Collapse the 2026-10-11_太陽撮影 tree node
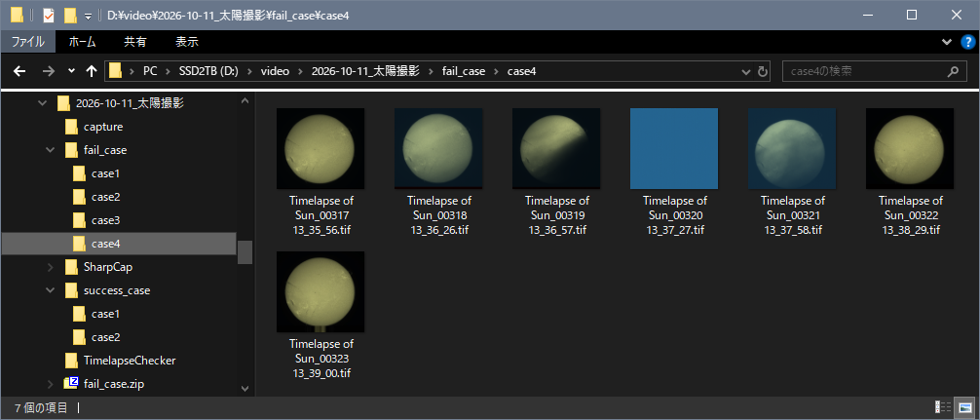Image resolution: width=980 pixels, height=420 pixels. pyautogui.click(x=42, y=103)
